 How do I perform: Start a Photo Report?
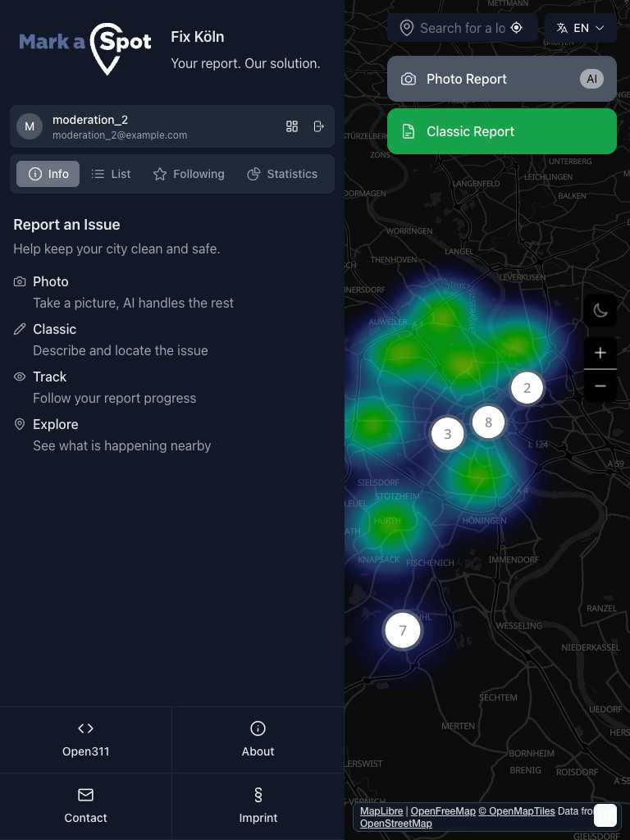coord(501,79)
